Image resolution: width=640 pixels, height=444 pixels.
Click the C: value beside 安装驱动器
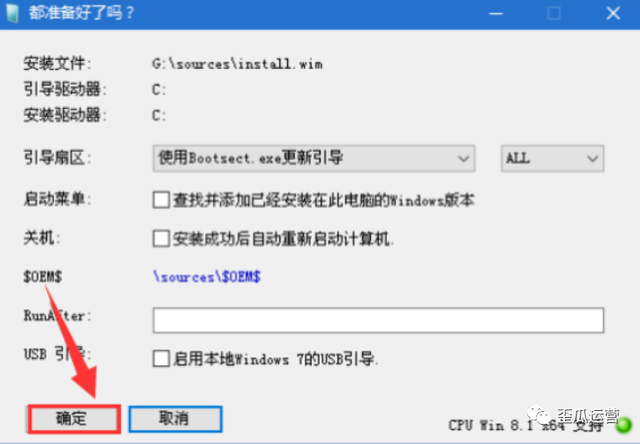point(159,116)
